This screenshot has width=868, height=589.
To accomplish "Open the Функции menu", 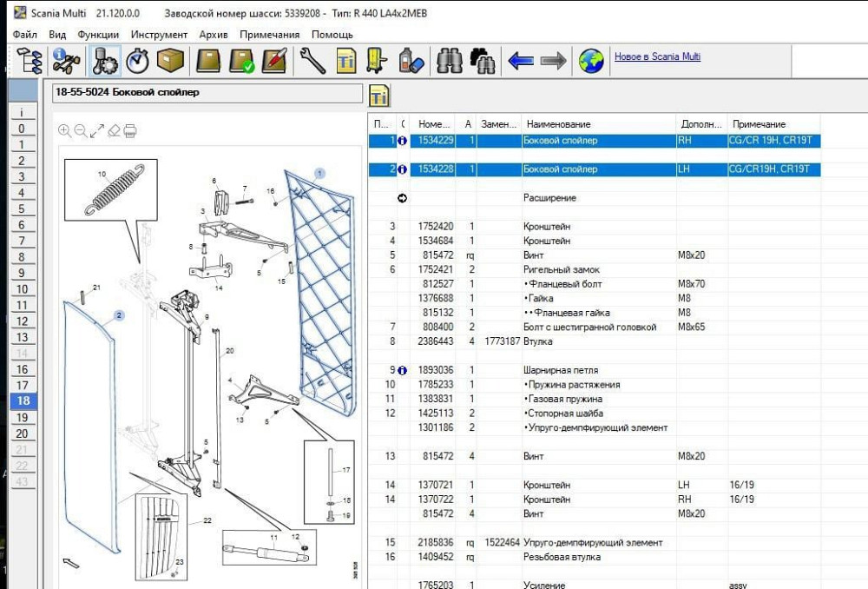I will click(x=98, y=35).
